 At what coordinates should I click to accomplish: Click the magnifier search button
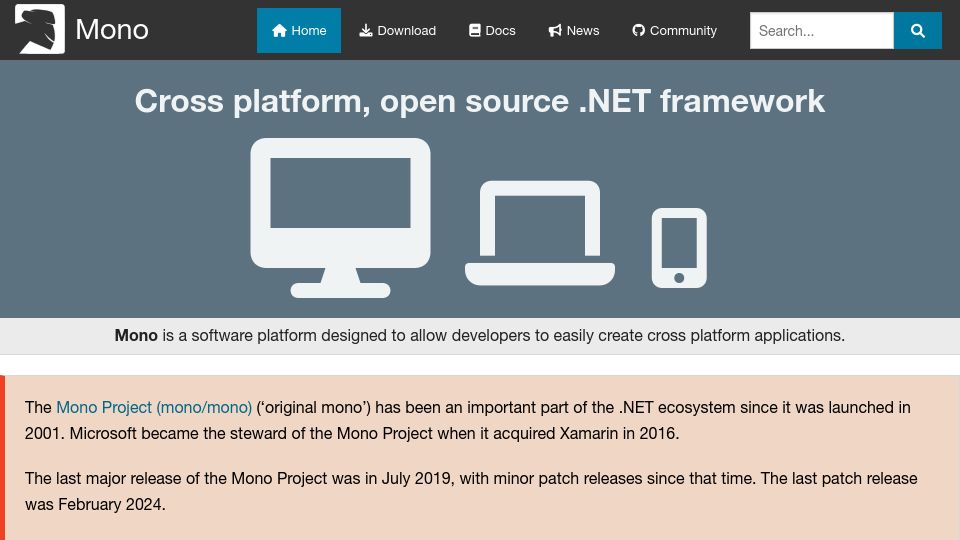(918, 31)
